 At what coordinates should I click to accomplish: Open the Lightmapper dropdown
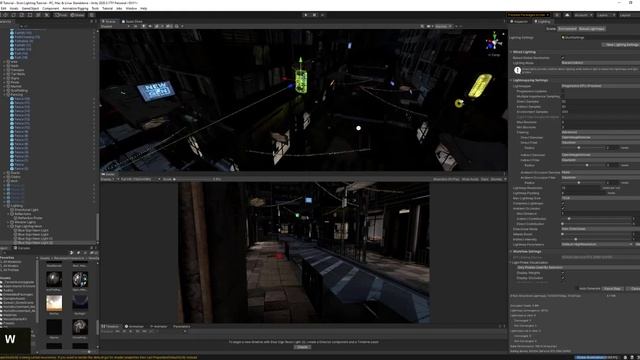(600, 86)
